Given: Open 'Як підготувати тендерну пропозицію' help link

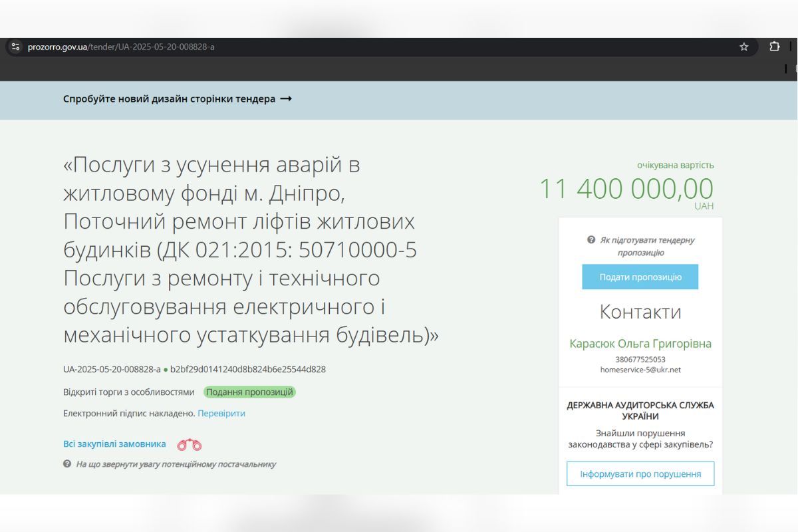Looking at the screenshot, I should click(647, 246).
